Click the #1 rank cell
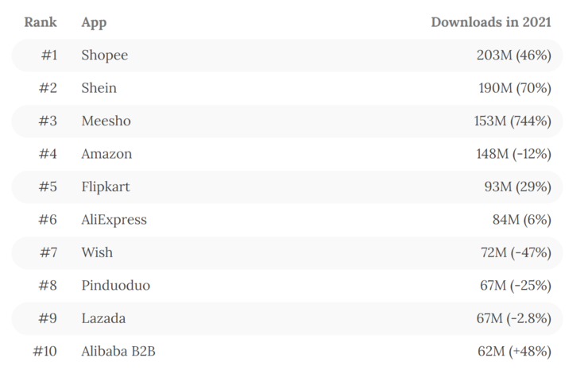588x381 pixels. pyautogui.click(x=49, y=56)
